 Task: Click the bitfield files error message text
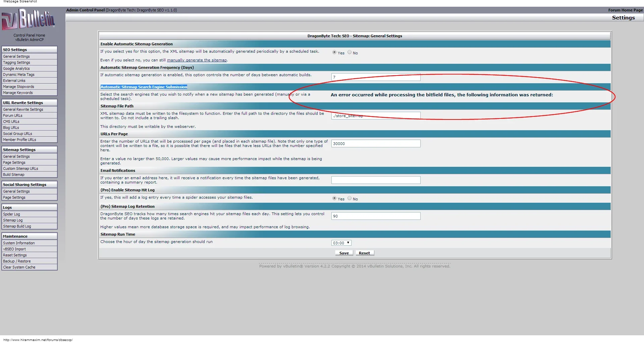click(442, 95)
